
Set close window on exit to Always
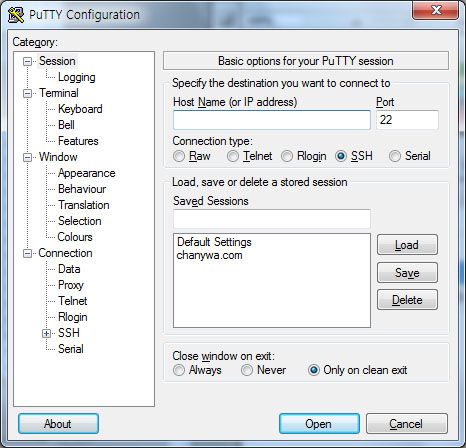(x=179, y=370)
